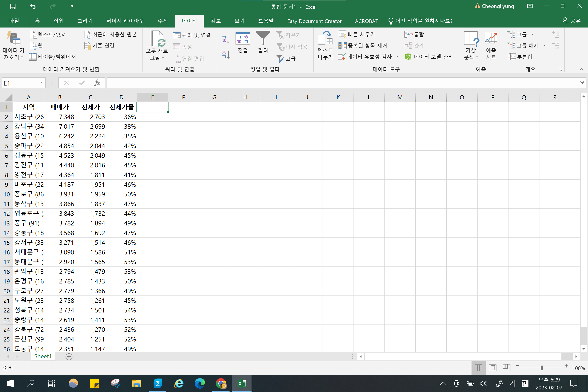Collapse the ribbon with the up chevron

(x=581, y=69)
